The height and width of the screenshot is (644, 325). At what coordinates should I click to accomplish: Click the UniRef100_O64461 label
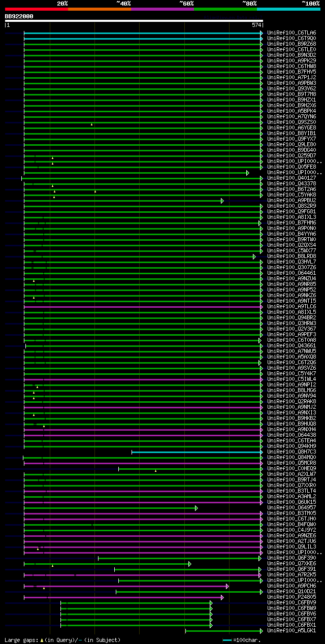pyautogui.click(x=291, y=273)
